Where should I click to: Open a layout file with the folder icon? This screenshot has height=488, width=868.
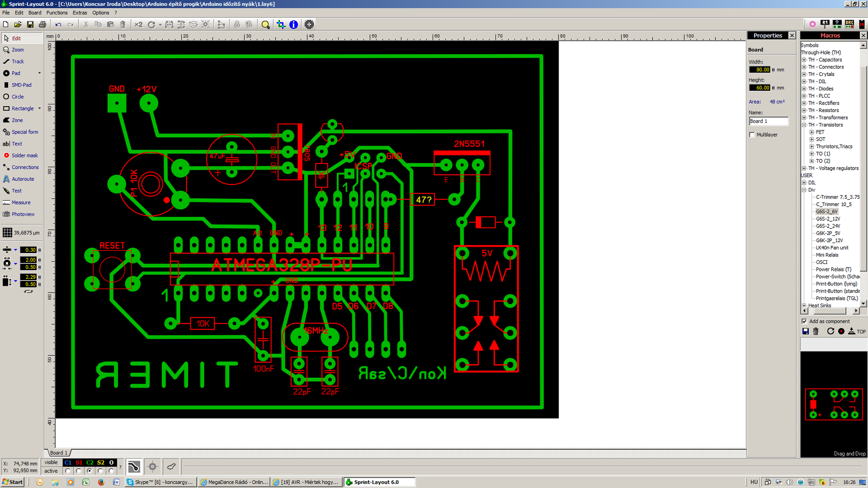(x=18, y=24)
